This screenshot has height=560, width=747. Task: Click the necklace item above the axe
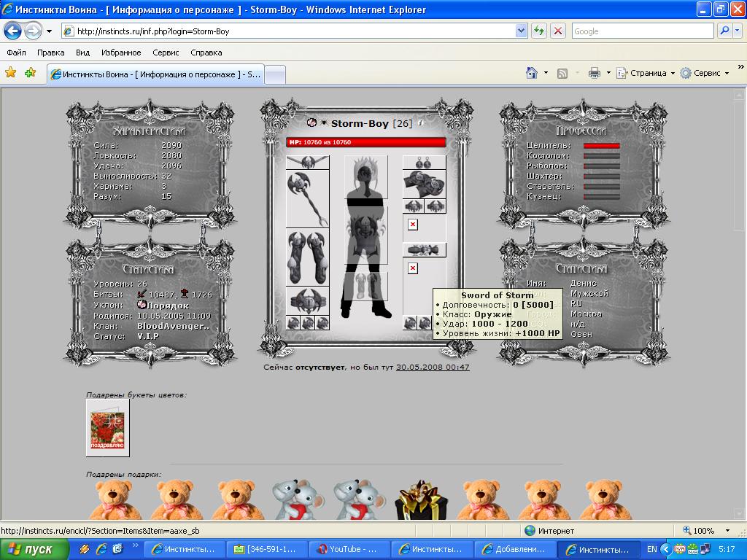click(307, 163)
